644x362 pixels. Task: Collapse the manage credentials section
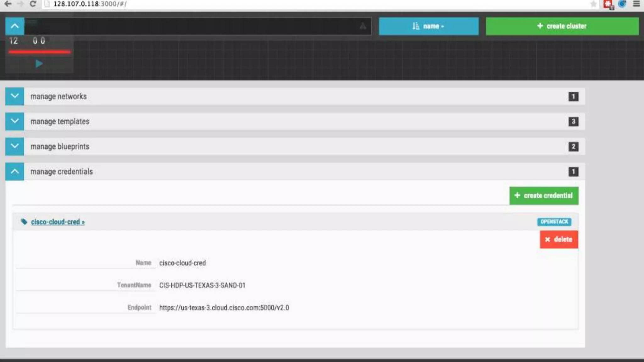pyautogui.click(x=15, y=172)
